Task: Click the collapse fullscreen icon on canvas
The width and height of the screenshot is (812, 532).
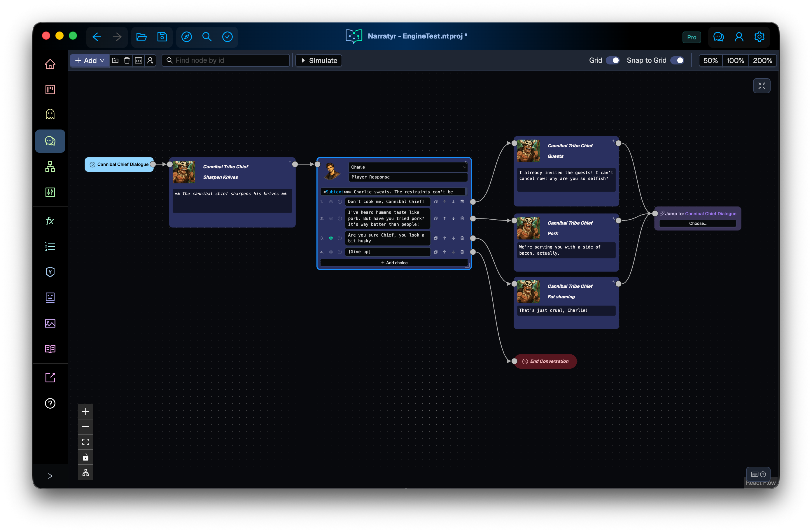Action: click(x=762, y=86)
